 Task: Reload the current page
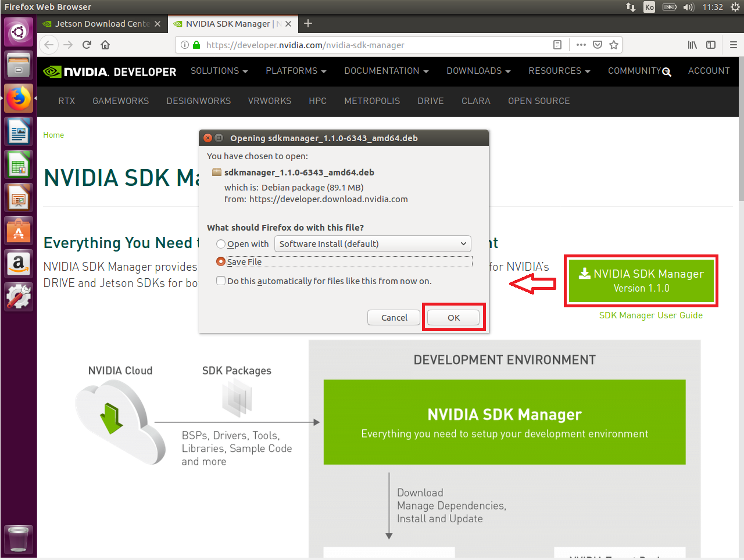[87, 45]
